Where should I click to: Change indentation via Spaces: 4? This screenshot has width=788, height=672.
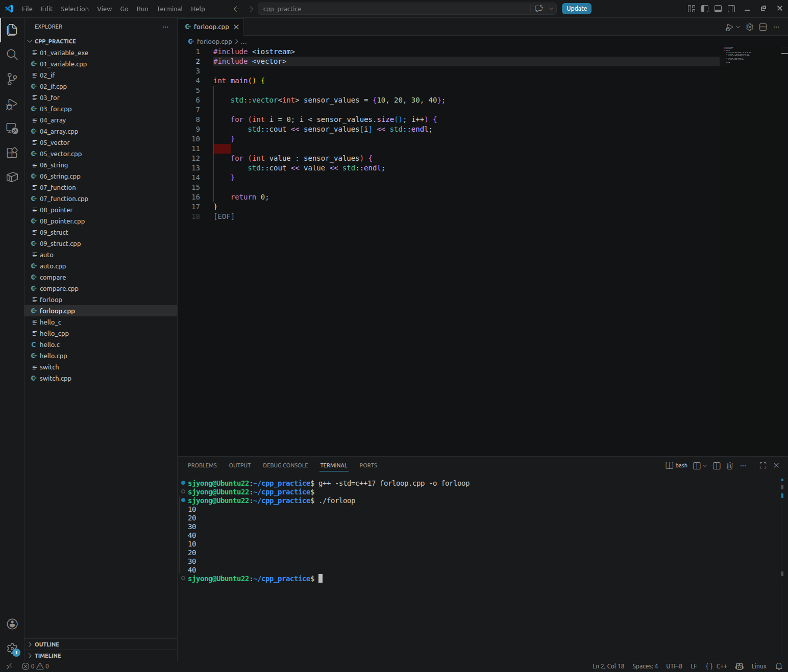[x=645, y=666]
